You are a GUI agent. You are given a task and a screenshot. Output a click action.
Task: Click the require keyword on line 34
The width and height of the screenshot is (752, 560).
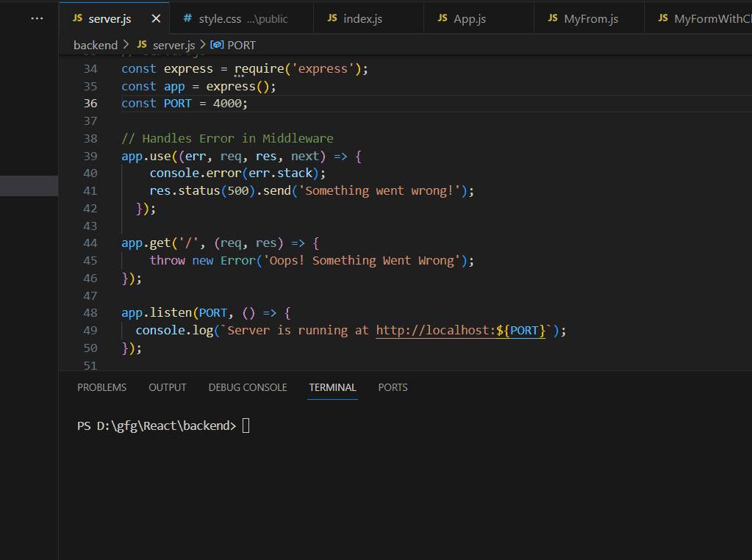259,69
